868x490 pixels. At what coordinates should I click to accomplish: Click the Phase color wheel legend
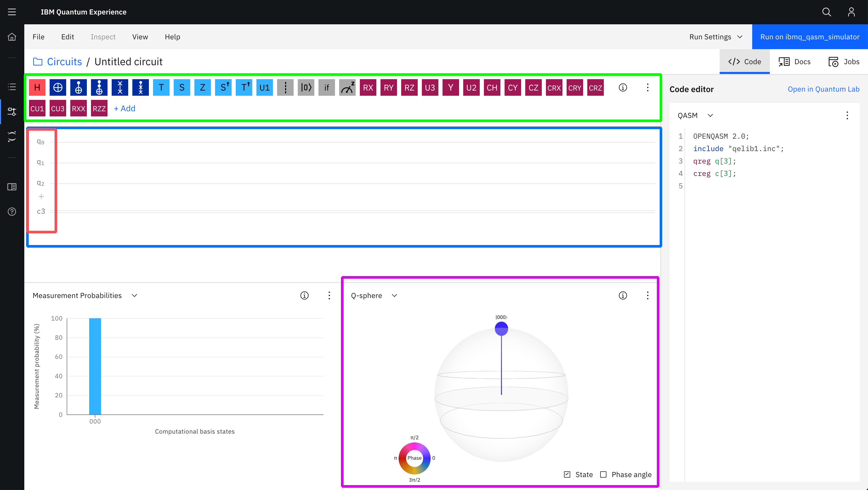click(x=414, y=458)
